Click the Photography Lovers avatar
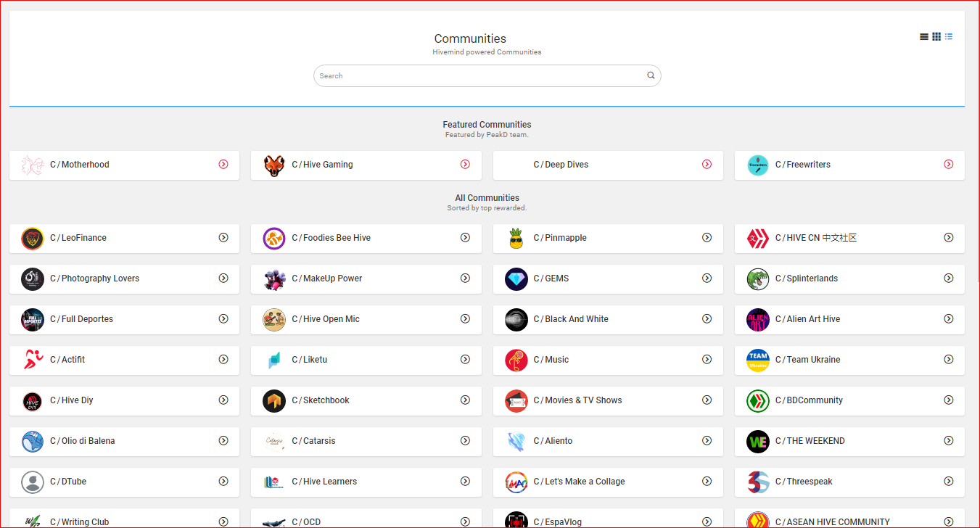Screen dimensions: 980x528 33,279
